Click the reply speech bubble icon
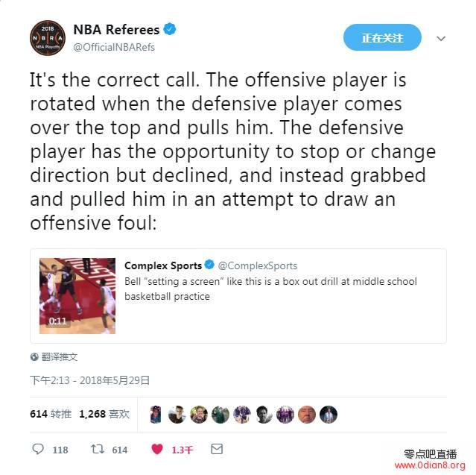476x475 pixels. (38, 449)
